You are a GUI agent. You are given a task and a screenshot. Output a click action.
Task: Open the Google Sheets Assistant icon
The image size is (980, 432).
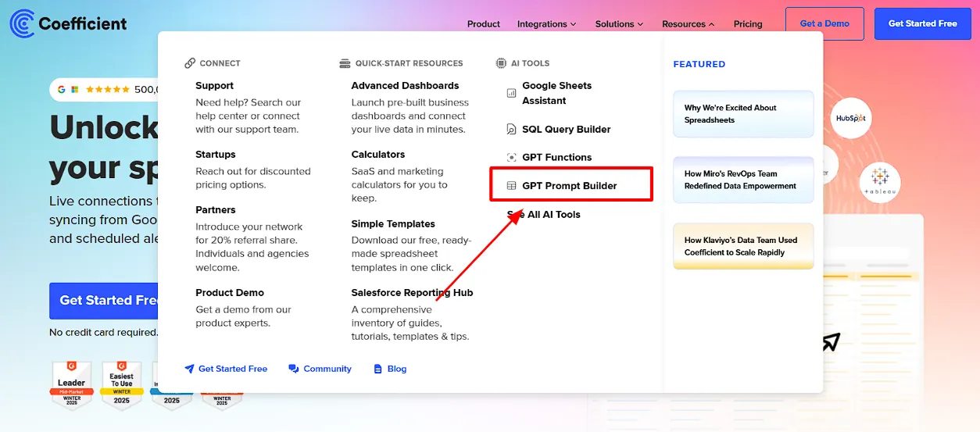pyautogui.click(x=512, y=94)
